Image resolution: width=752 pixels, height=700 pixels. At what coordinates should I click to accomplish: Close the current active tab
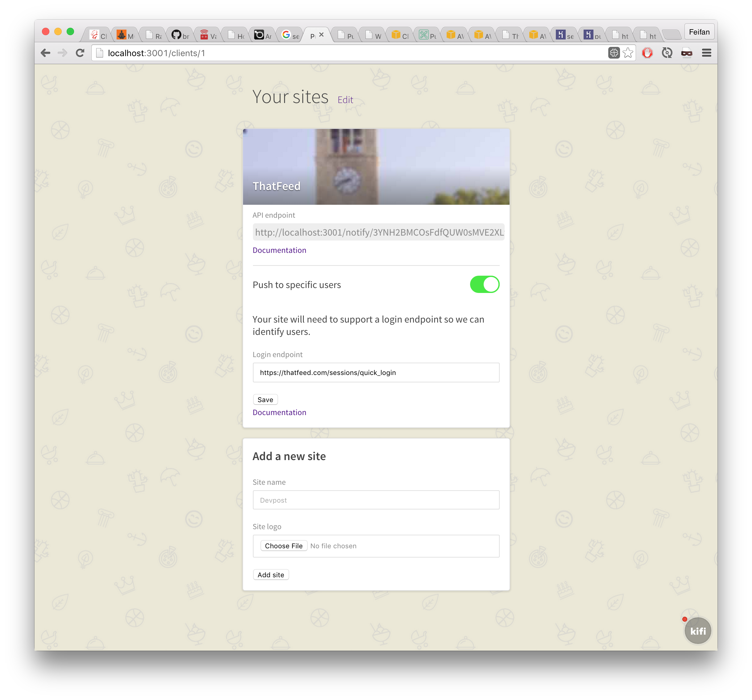point(321,35)
